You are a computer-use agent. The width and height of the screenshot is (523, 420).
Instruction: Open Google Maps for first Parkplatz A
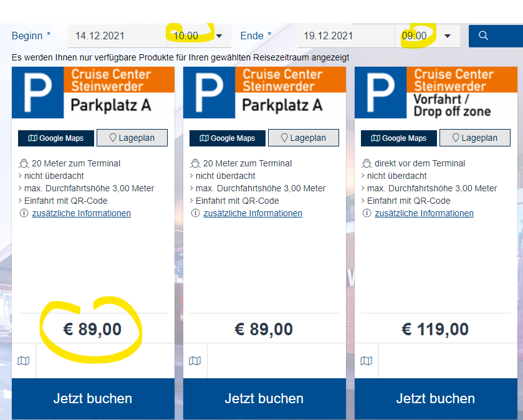click(x=55, y=138)
